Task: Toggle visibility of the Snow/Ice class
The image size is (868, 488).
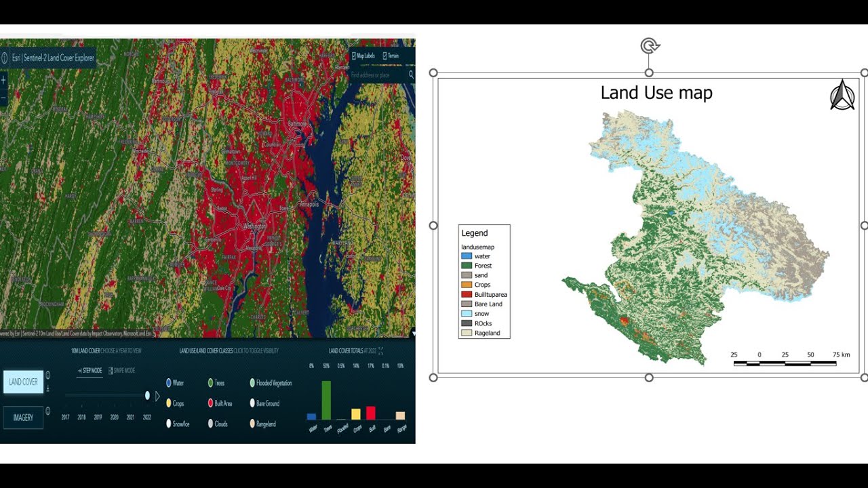Action: [x=178, y=424]
